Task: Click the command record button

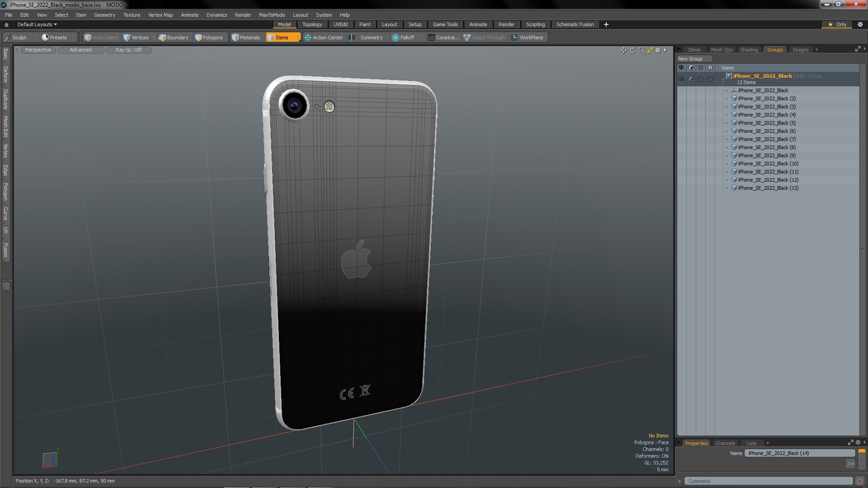Action: click(860, 481)
